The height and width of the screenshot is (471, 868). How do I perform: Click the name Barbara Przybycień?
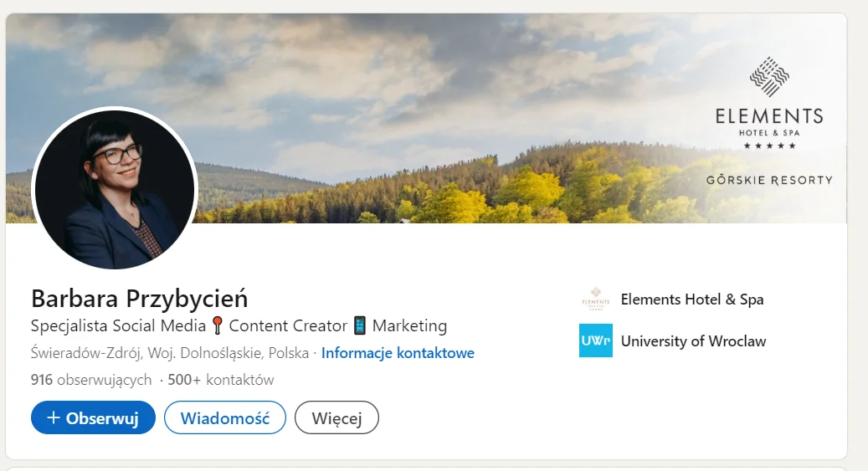(x=140, y=299)
